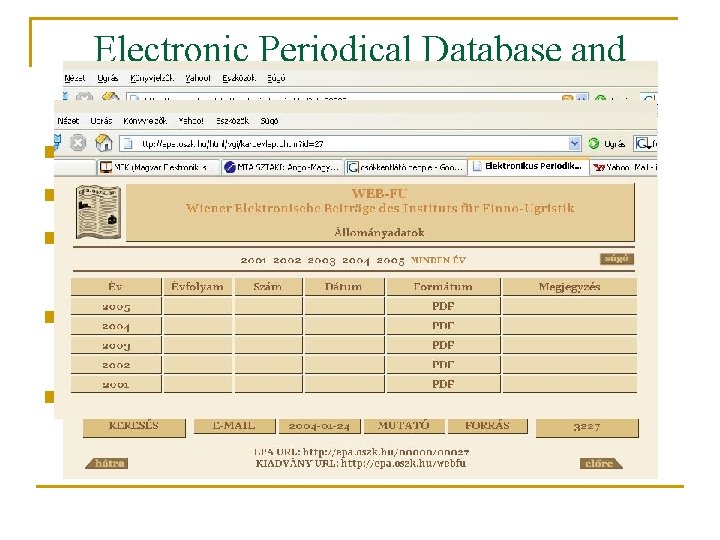
Task: Open Nézet menu in the front browser window
Action: 68,121
